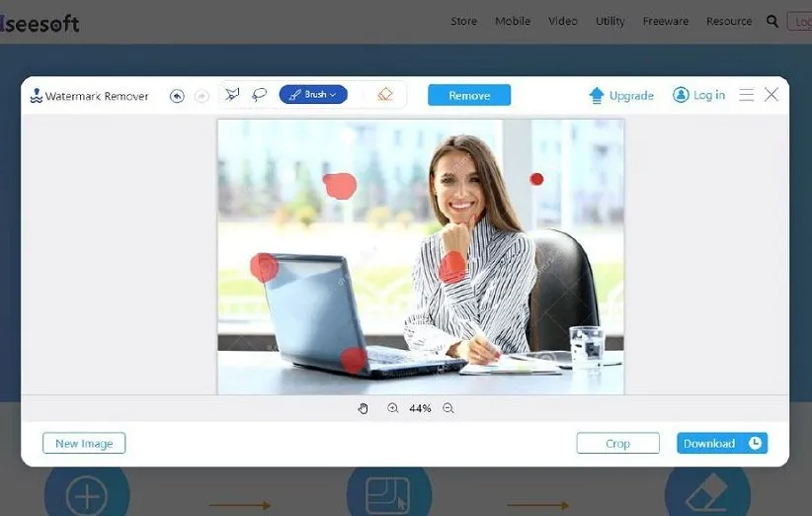Click the New Image button
The width and height of the screenshot is (812, 516).
[84, 444]
